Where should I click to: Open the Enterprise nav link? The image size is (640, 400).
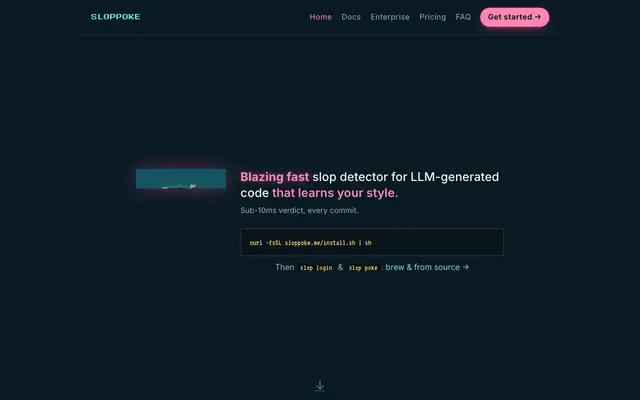click(x=390, y=17)
